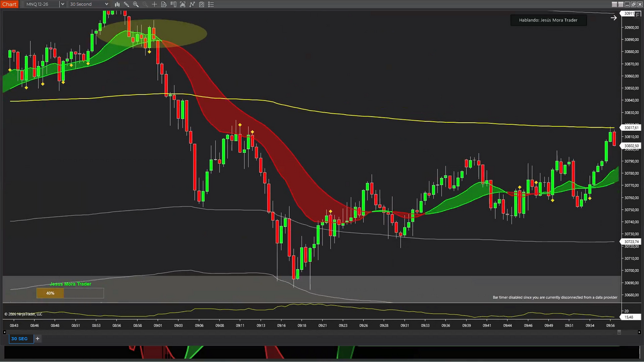The image size is (644, 362).
Task: Click the 09:21 time axis label
Action: [323, 326]
